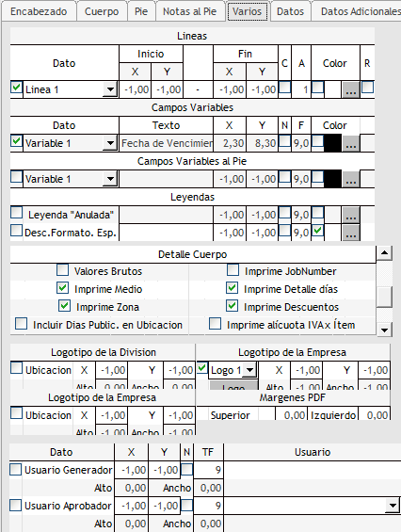This screenshot has width=401, height=532.
Task: Click the Fecha de Vencimiento text field
Action: click(x=167, y=143)
